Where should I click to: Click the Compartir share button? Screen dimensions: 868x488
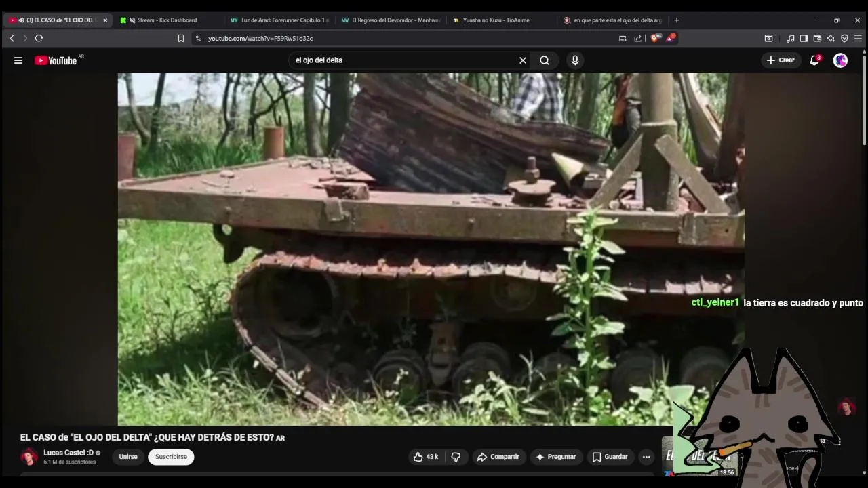pos(498,457)
